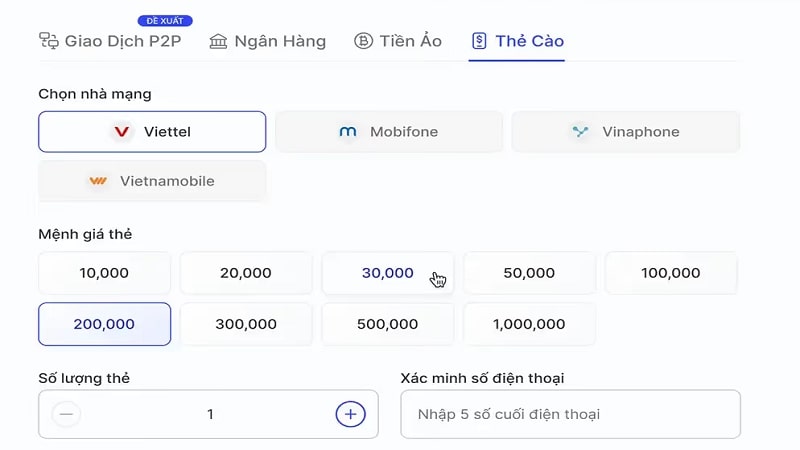Choose Mobifone as the carrier
The width and height of the screenshot is (800, 450).
click(x=389, y=132)
